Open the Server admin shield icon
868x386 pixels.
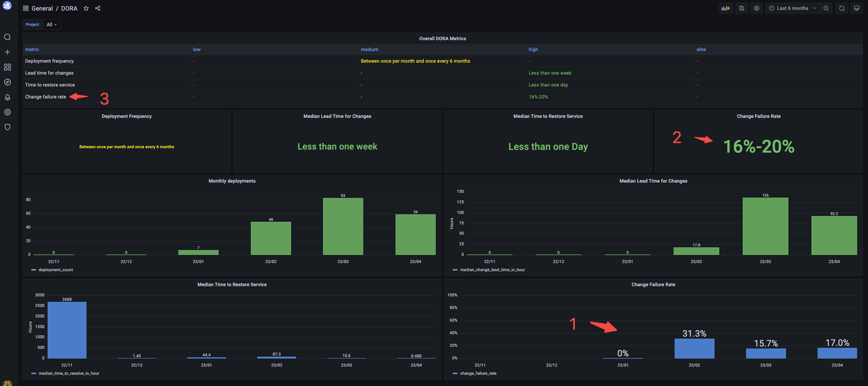point(7,127)
